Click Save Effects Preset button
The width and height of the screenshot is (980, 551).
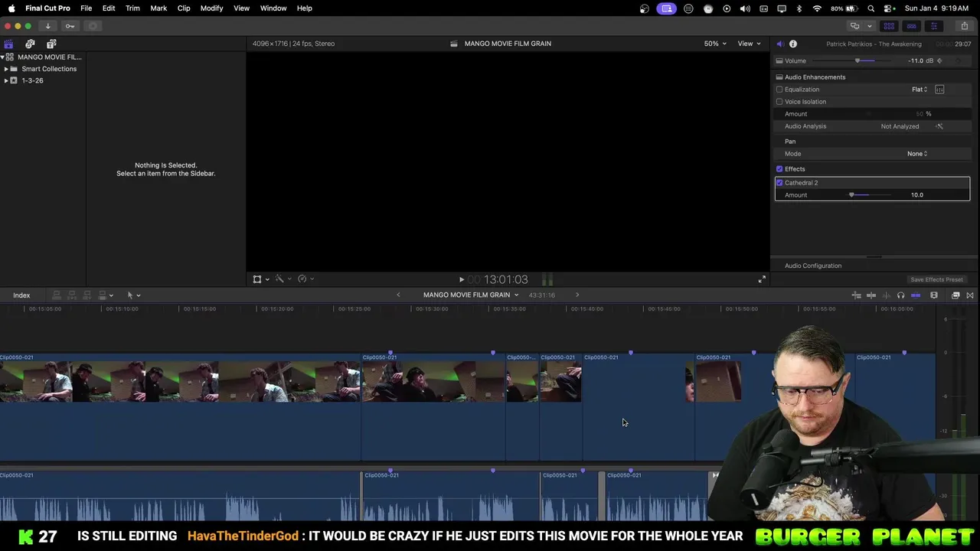point(936,279)
